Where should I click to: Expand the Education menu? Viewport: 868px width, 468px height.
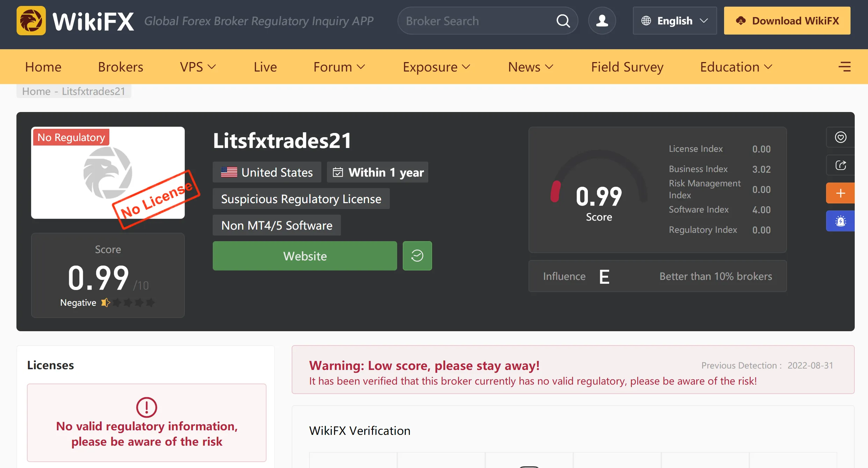pos(736,67)
